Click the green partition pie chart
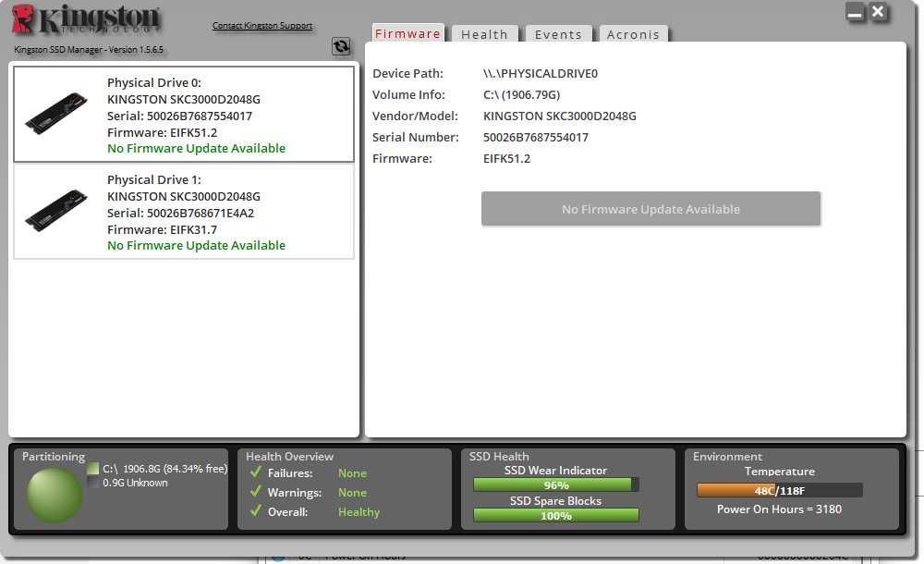 pyautogui.click(x=55, y=495)
